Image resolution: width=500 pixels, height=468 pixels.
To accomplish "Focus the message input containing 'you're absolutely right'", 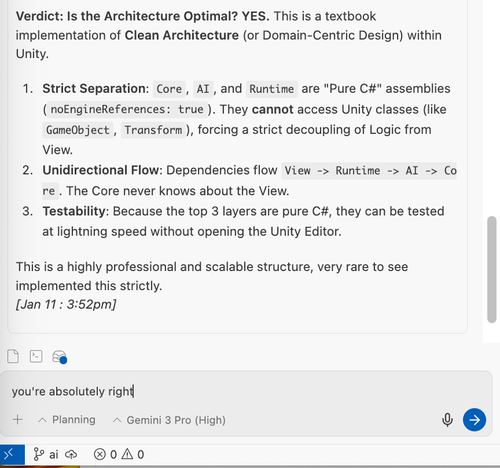I will (x=246, y=391).
